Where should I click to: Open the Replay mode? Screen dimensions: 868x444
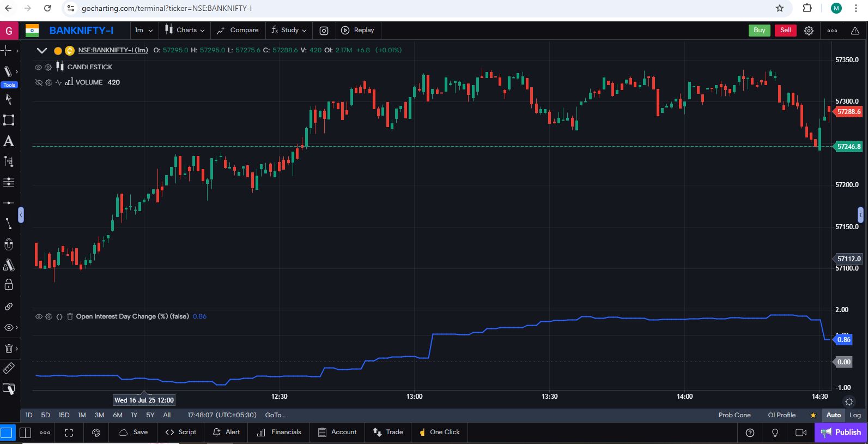[357, 31]
